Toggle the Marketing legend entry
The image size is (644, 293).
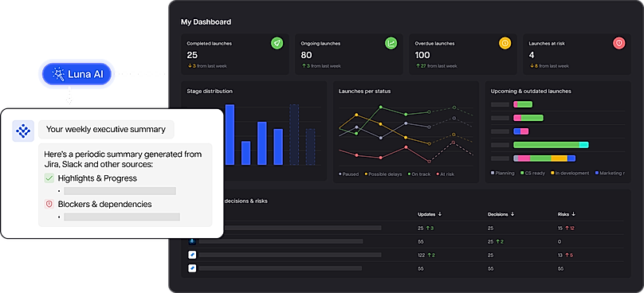click(610, 174)
